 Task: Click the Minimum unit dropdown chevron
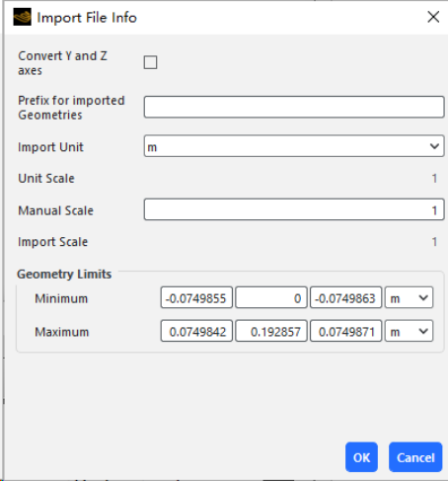(423, 298)
